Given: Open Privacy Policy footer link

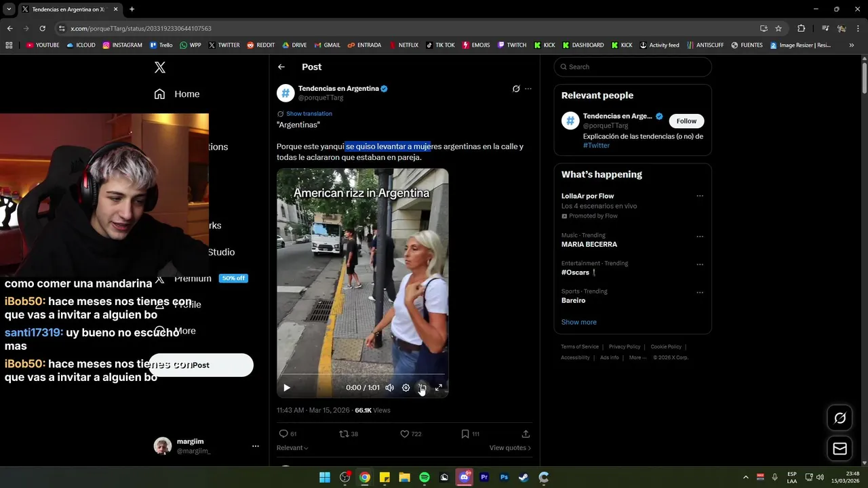Looking at the screenshot, I should click(x=625, y=347).
